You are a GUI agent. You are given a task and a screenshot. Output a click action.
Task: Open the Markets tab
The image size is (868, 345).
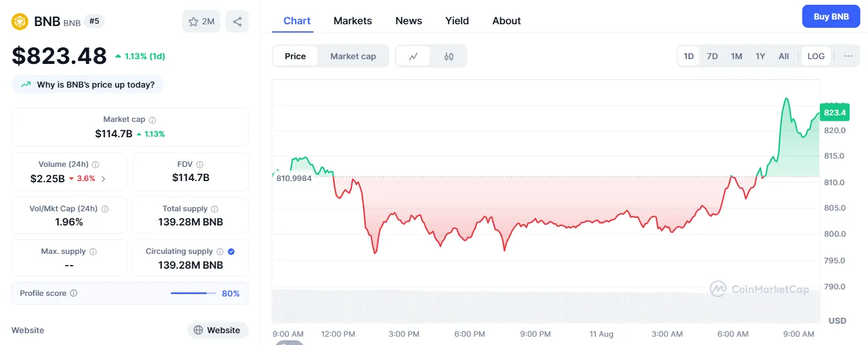[x=353, y=21]
